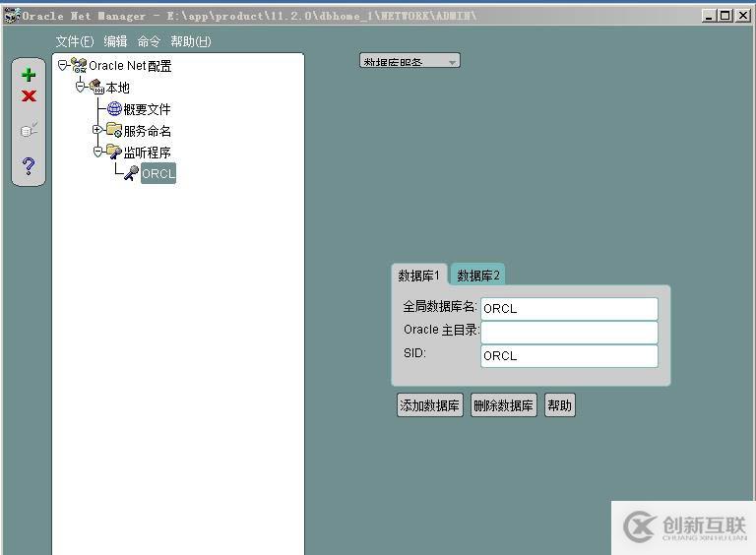The height and width of the screenshot is (555, 756).
Task: Collapse the 监听程序 tree node
Action: (97, 152)
